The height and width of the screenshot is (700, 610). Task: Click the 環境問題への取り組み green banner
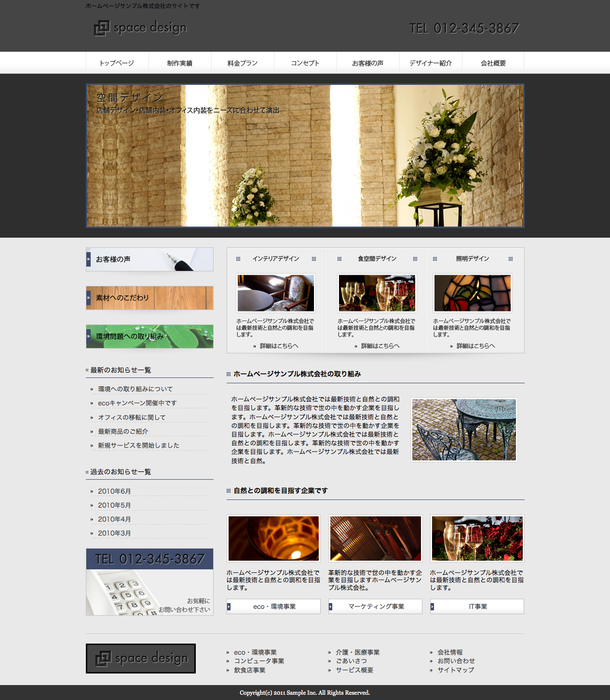coord(149,337)
